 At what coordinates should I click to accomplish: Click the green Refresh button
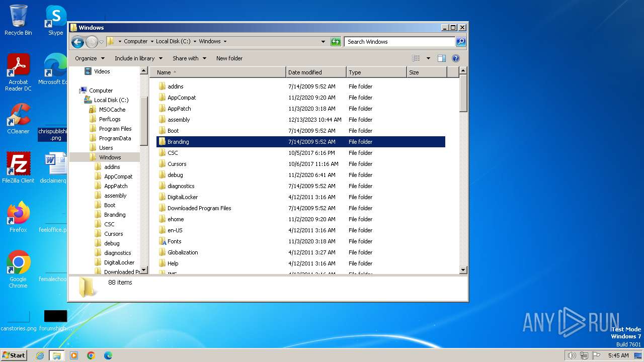click(336, 42)
